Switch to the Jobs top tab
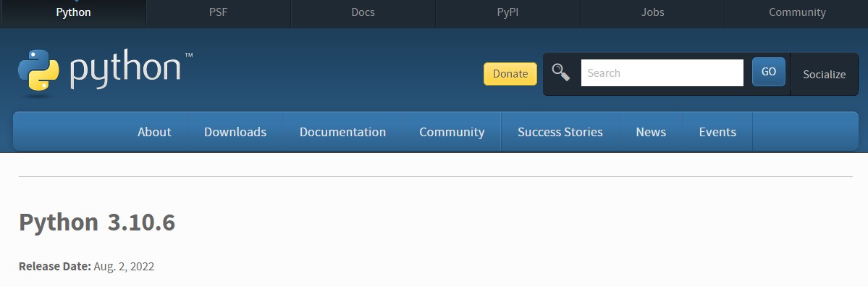 653,12
